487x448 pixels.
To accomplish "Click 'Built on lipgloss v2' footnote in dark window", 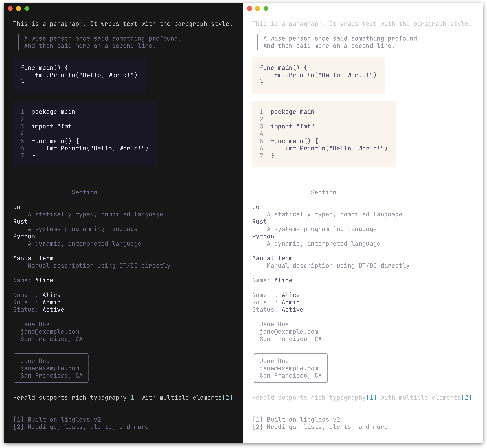I will pos(64,420).
